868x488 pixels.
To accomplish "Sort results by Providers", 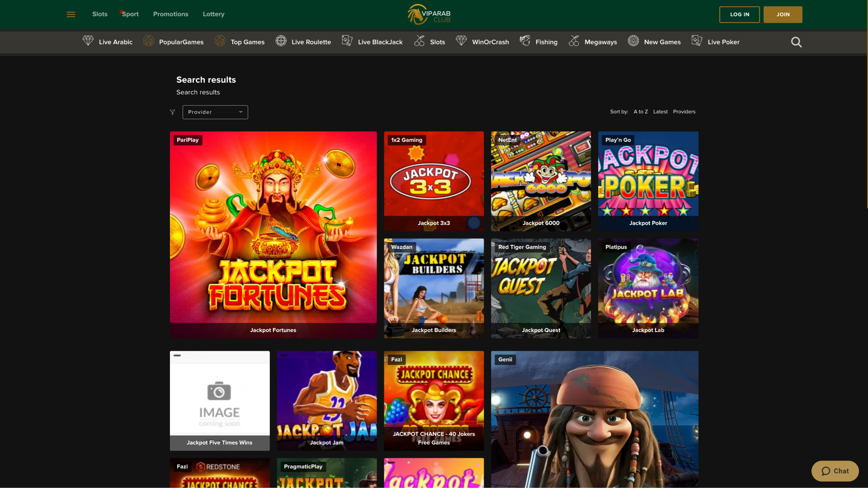I will click(684, 112).
